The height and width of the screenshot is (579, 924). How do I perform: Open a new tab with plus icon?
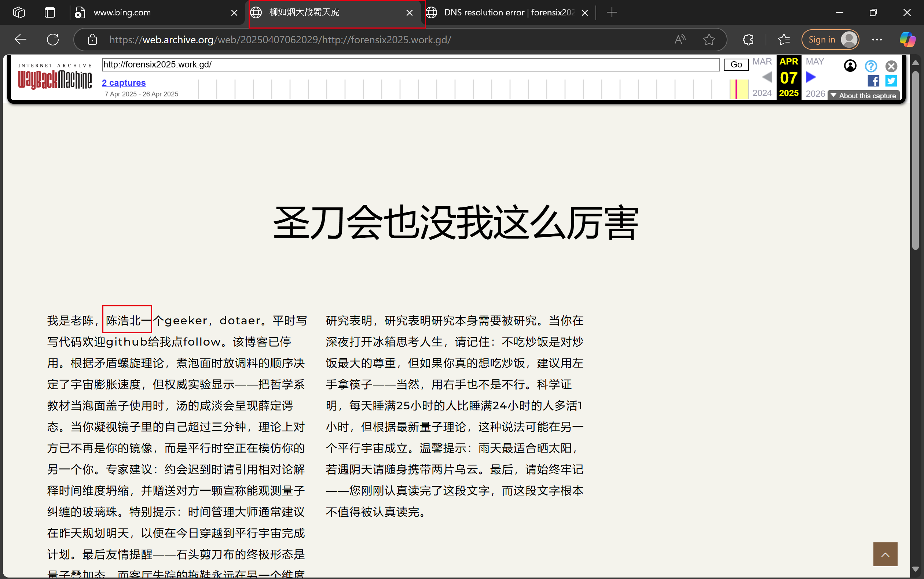click(612, 12)
